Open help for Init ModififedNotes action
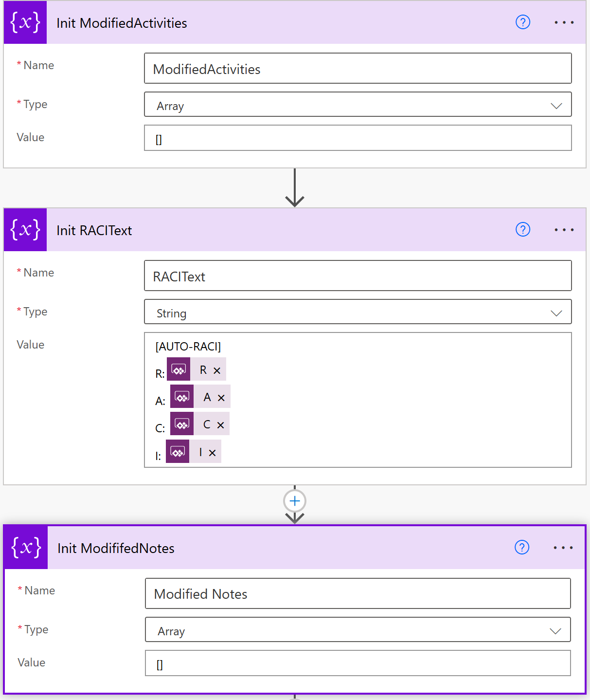 [522, 548]
